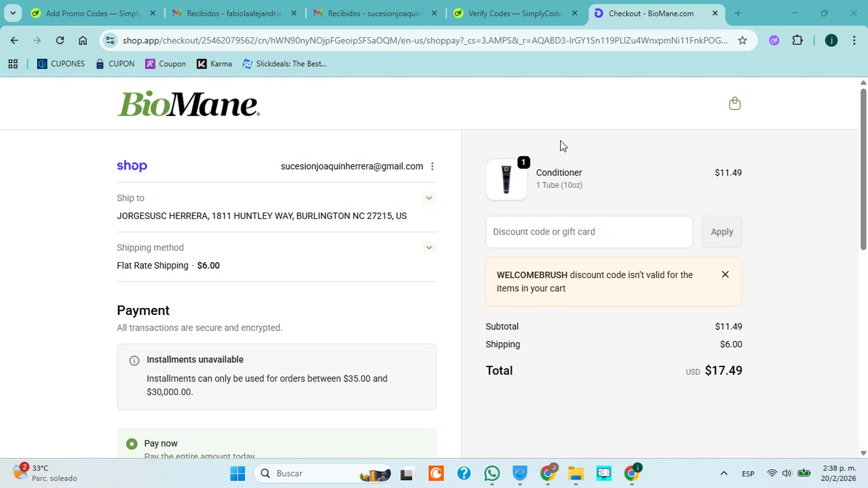Open the Chrome profile avatar

pos(831,41)
